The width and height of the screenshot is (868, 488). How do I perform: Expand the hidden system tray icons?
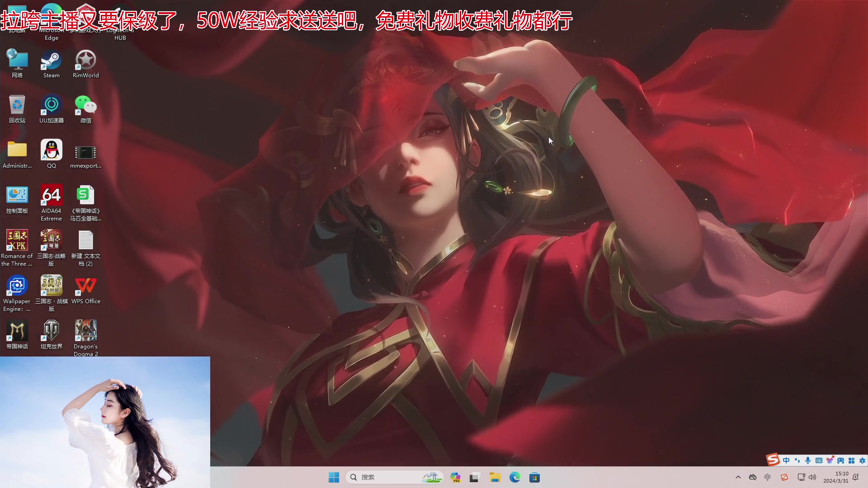pos(738,477)
